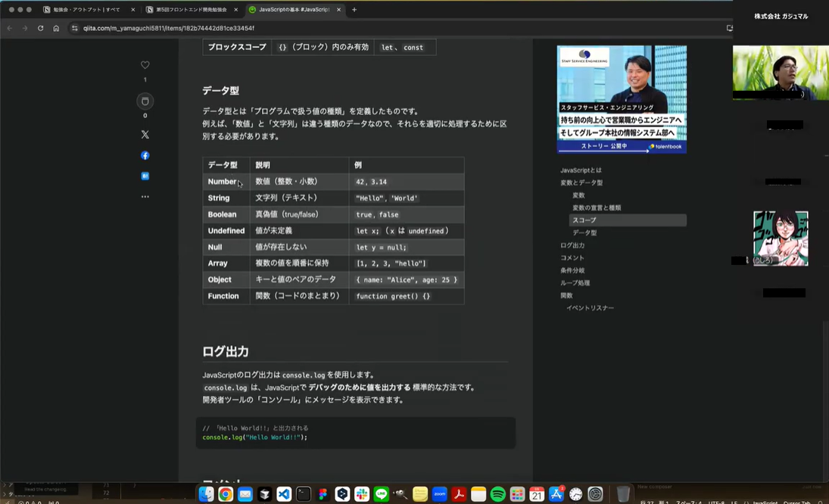Click the presenter webcam video thumbnail
This screenshot has height=504, width=829.
coord(781,73)
